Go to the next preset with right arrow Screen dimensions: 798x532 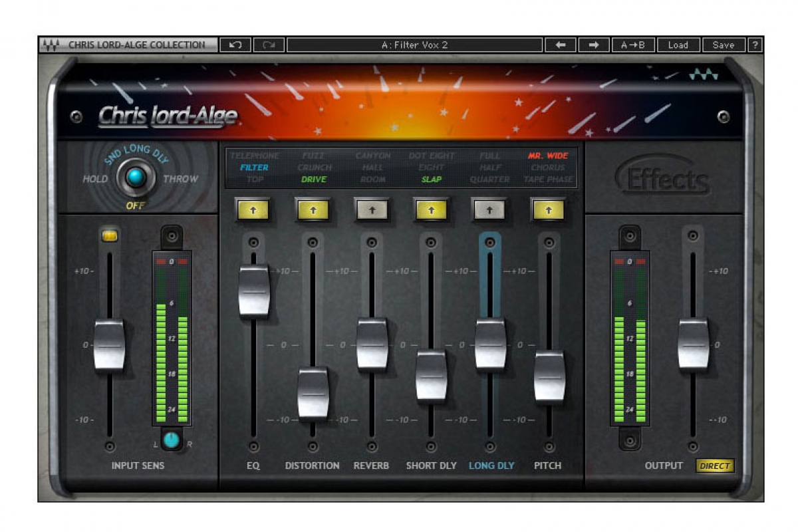point(594,45)
